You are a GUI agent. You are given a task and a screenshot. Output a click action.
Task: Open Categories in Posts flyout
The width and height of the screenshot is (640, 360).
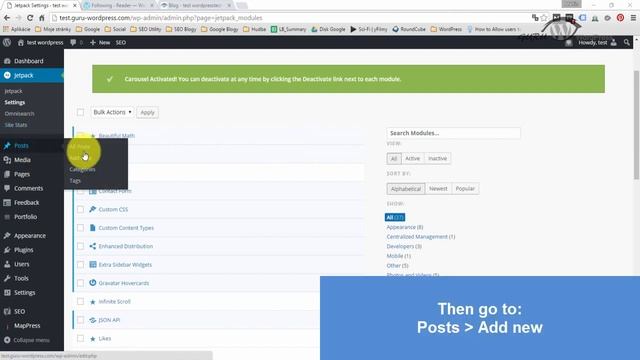(x=82, y=169)
